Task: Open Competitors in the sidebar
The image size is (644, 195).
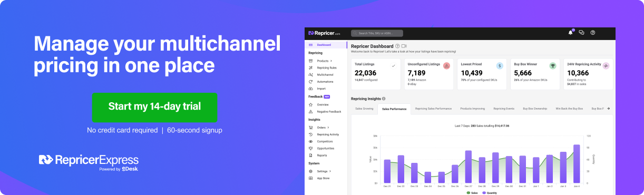Action: [325, 141]
